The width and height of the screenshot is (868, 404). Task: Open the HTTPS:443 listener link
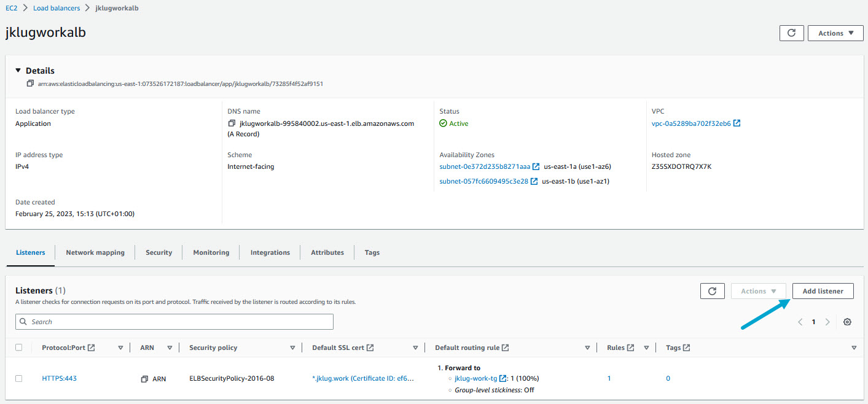pyautogui.click(x=59, y=378)
